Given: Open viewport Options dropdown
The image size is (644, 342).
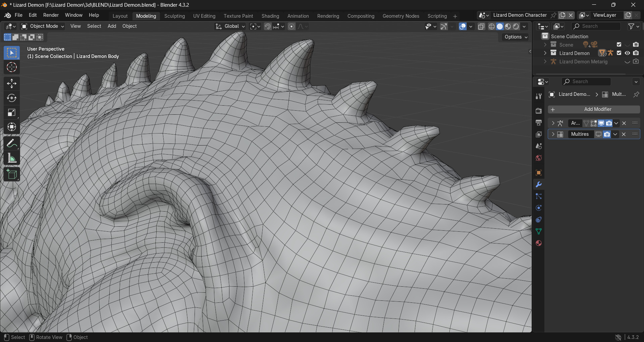Looking at the screenshot, I should point(516,37).
